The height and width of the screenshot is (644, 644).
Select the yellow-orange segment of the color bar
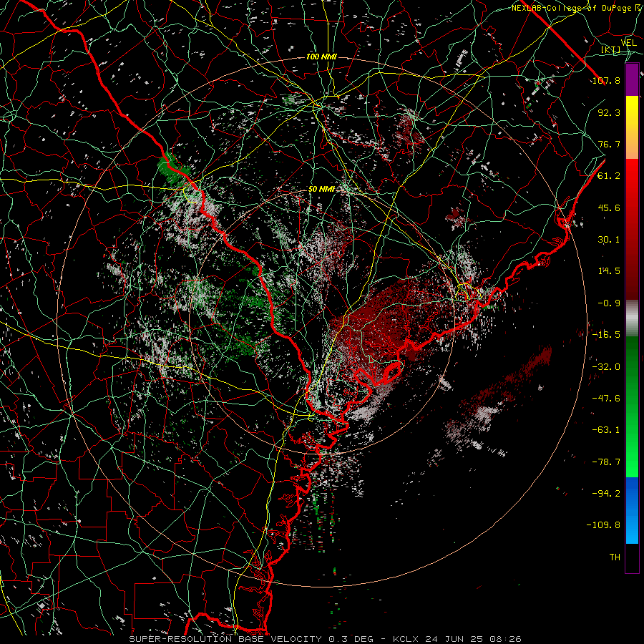632,127
